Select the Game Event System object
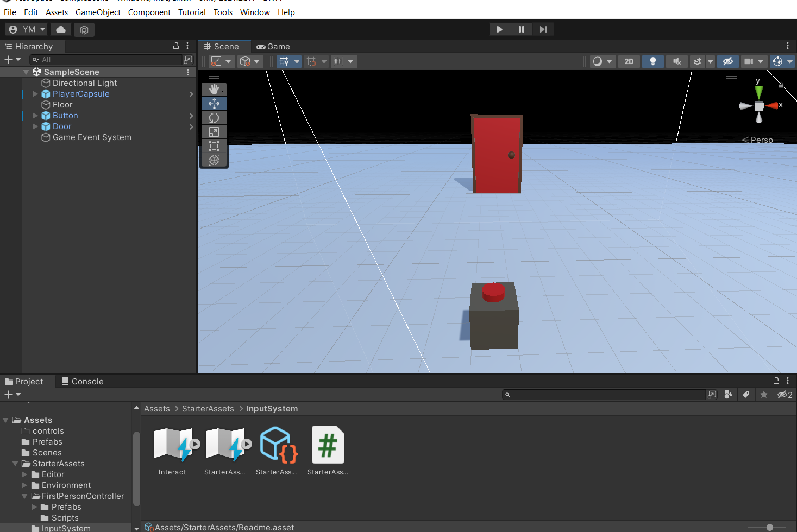797x532 pixels. click(x=92, y=137)
